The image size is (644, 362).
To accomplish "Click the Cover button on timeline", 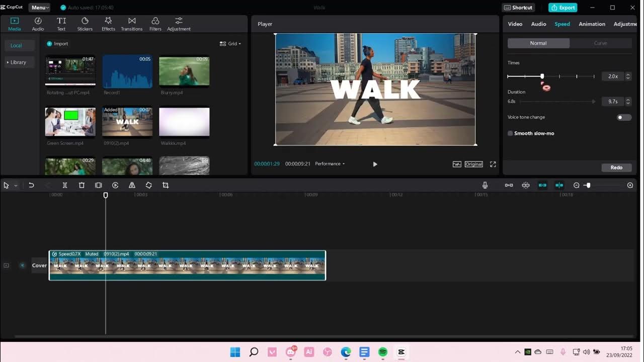I will (39, 265).
